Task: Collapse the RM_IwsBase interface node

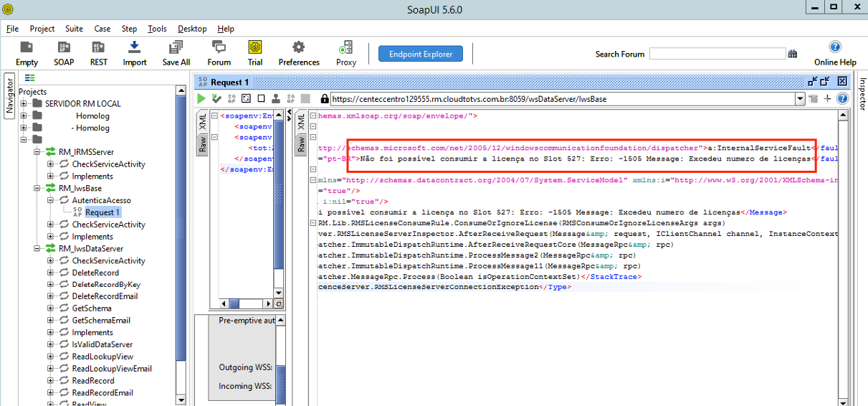Action: [37, 188]
